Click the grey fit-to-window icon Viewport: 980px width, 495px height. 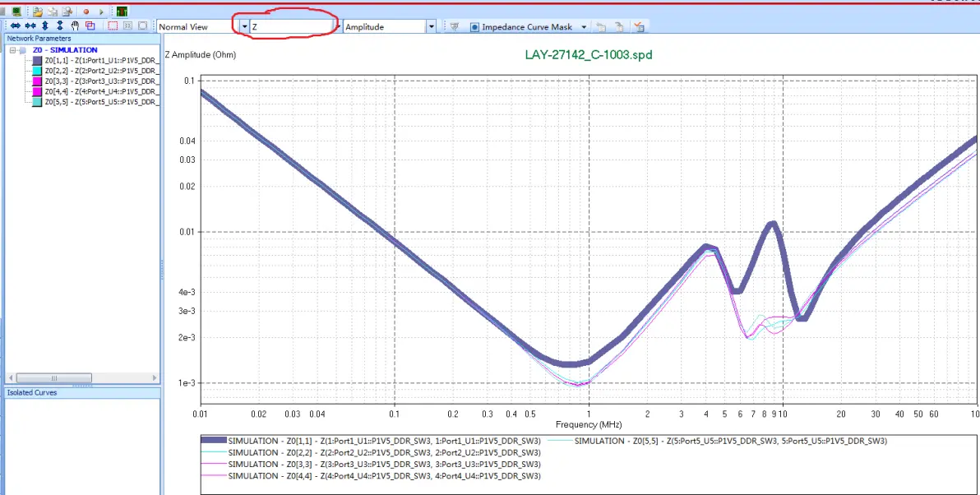[127, 26]
